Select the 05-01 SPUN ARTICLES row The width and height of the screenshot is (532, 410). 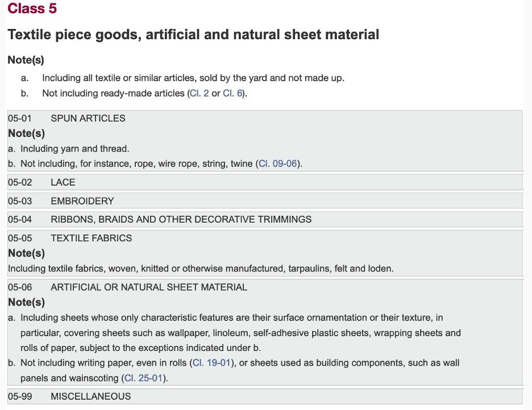[88, 118]
